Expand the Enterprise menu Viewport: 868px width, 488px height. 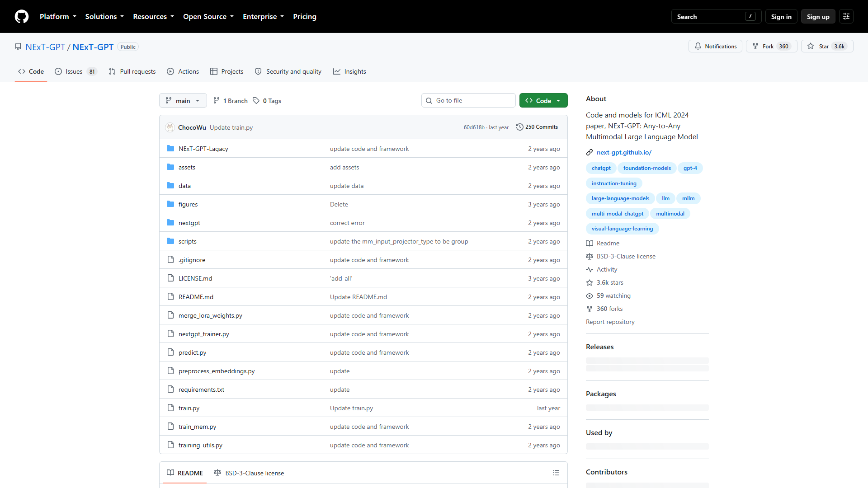(x=263, y=17)
